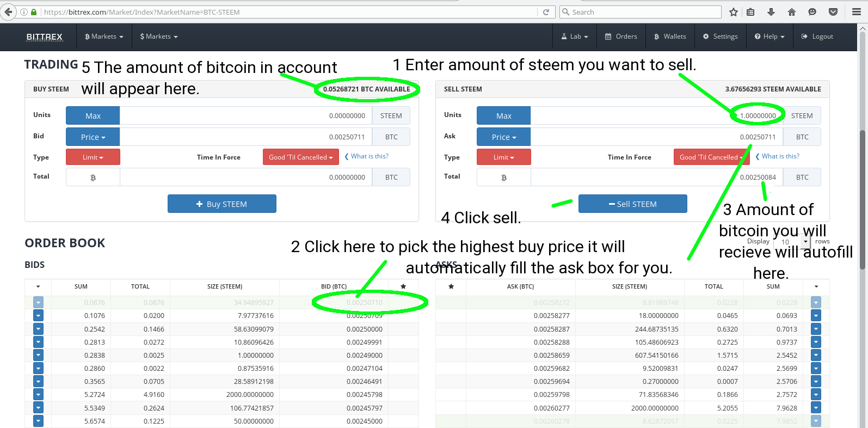The height and width of the screenshot is (428, 868).
Task: Click the browser back arrow button
Action: pyautogui.click(x=8, y=12)
